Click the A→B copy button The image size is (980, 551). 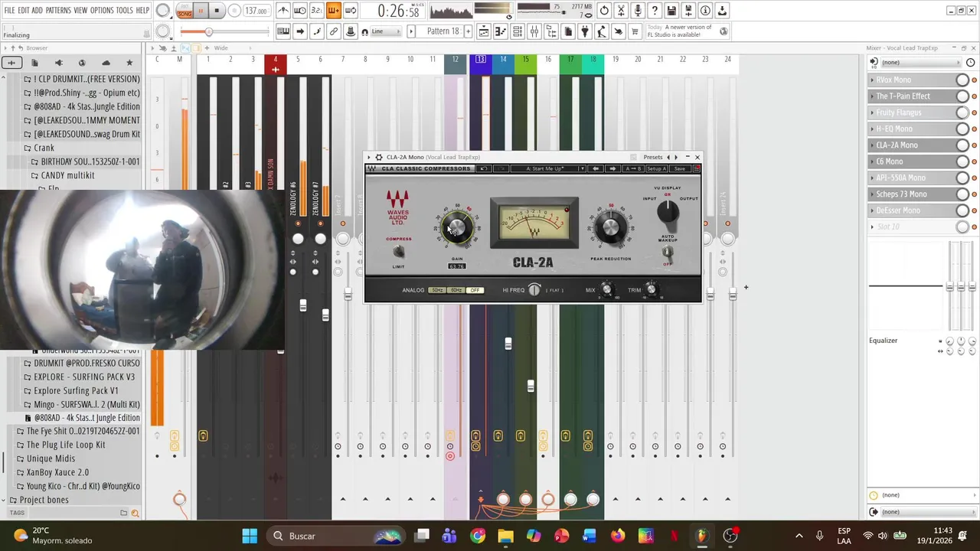[x=633, y=168]
